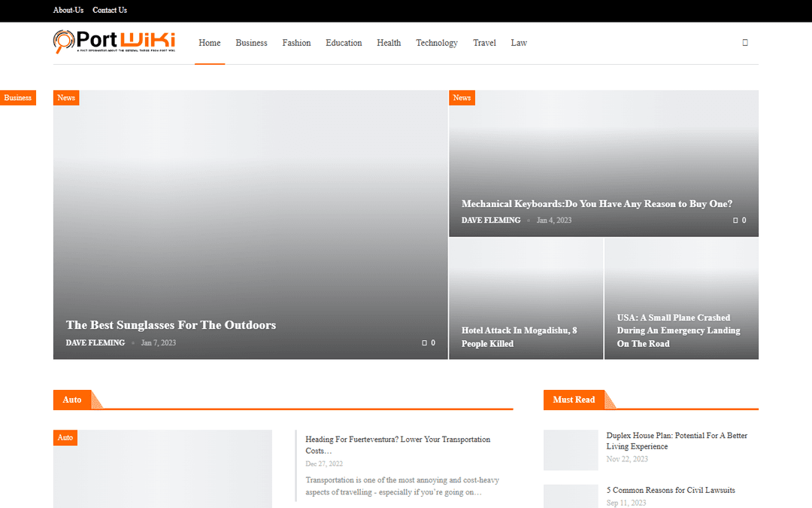Open Duplex House Plan article title
The height and width of the screenshot is (508, 812).
pyautogui.click(x=677, y=441)
